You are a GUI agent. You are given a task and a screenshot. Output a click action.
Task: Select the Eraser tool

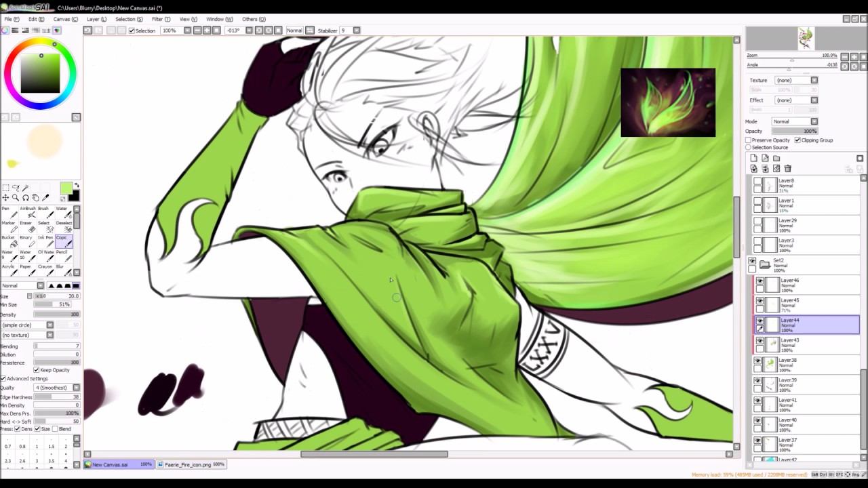coord(28,228)
